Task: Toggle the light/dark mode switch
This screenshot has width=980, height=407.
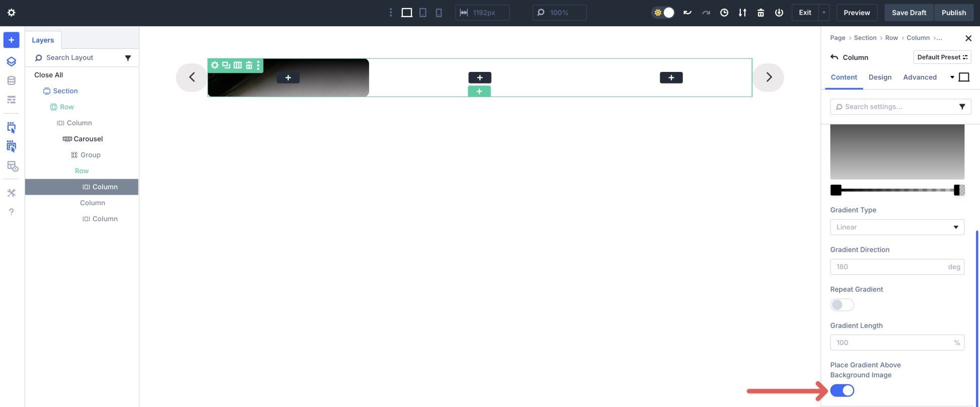Action: [x=663, y=13]
